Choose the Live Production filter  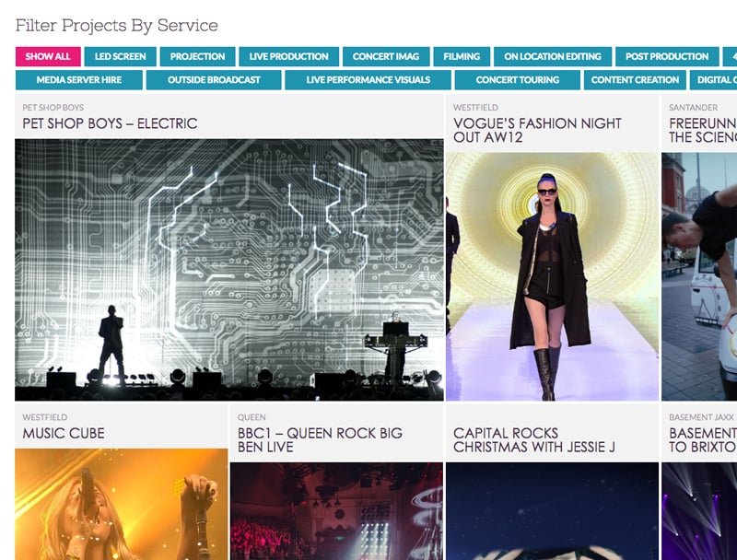pos(288,57)
